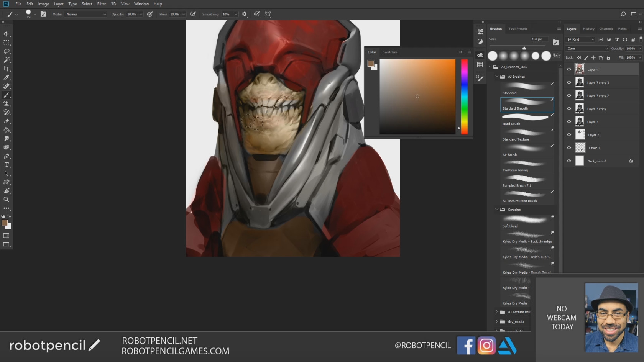Click the brush Size slider handle
The width and height of the screenshot is (644, 362).
coord(524,48)
